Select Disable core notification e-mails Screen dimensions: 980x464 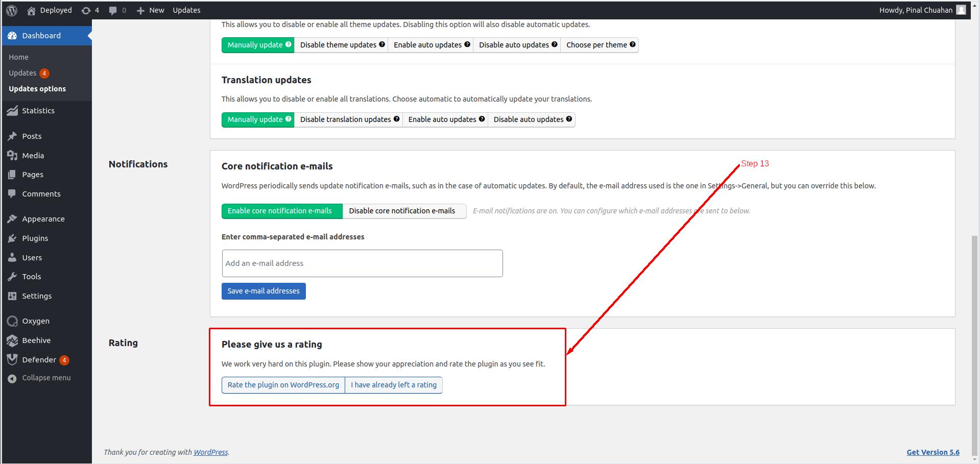pos(404,211)
